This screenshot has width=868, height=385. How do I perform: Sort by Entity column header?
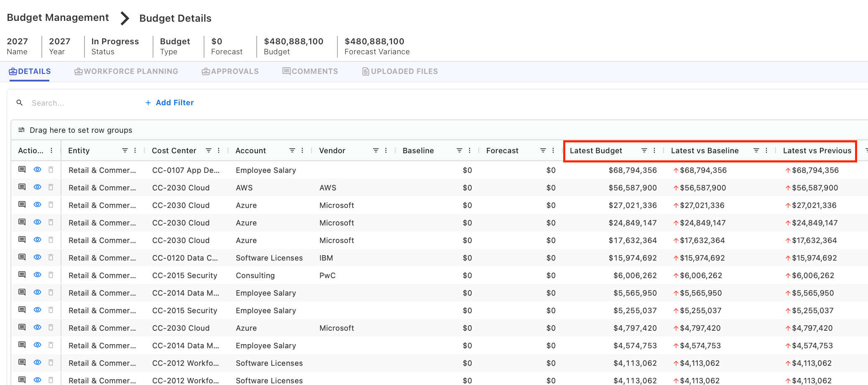(79, 150)
